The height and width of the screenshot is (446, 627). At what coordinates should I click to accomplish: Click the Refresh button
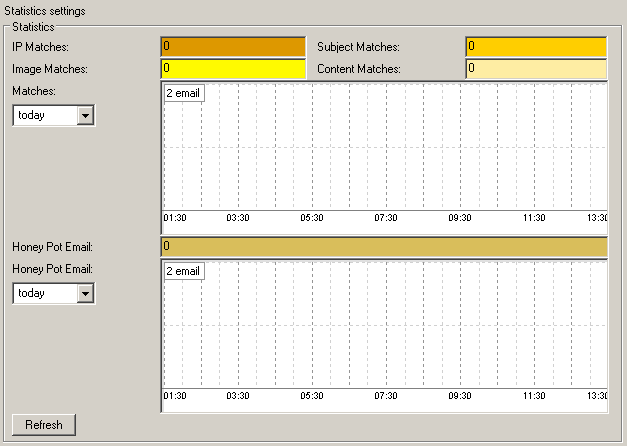point(44,425)
